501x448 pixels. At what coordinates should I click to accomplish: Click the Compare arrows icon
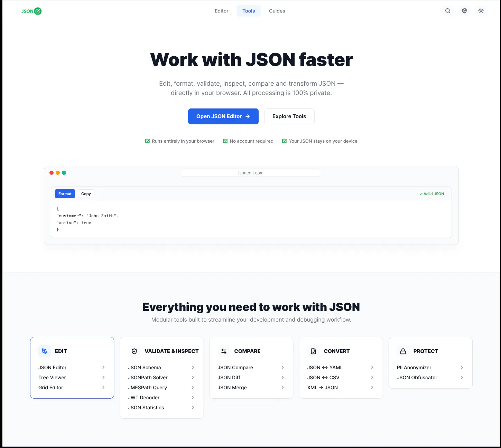point(224,351)
